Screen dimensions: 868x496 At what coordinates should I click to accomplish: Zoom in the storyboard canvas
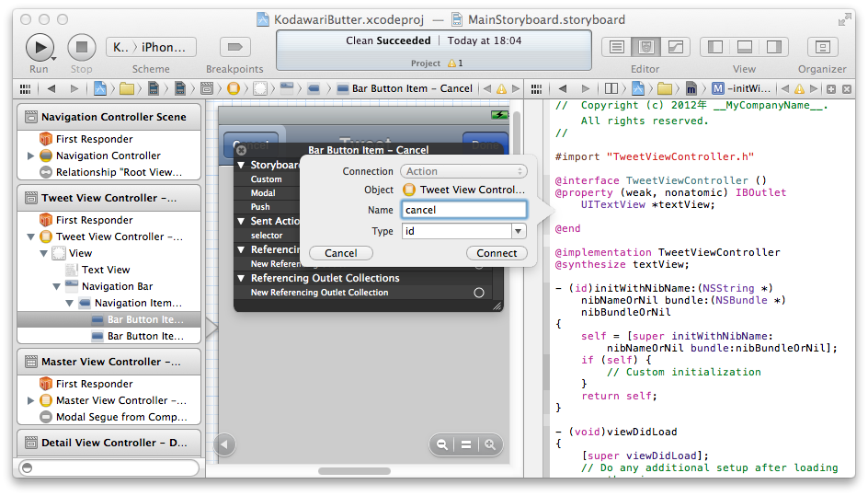[490, 444]
